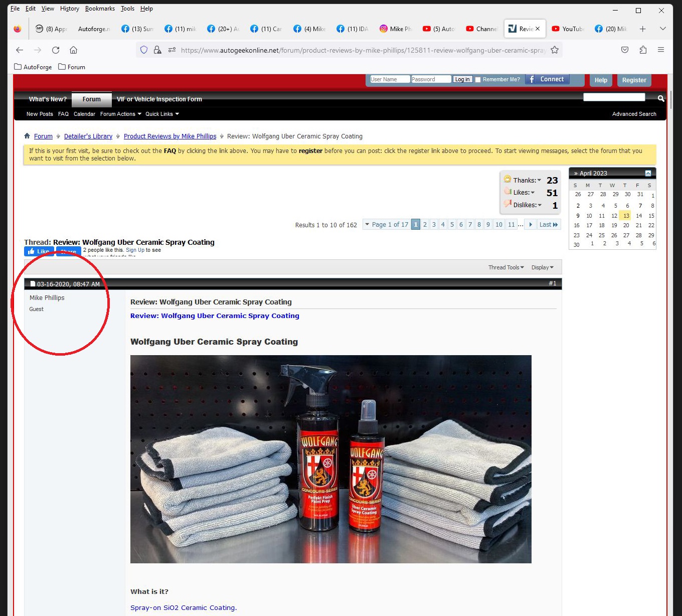The width and height of the screenshot is (682, 616).
Task: Expand the Quick Links dropdown
Action: 162,114
